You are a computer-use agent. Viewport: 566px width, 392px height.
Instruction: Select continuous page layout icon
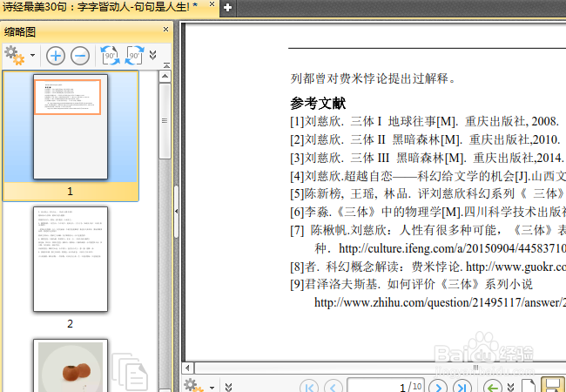point(553,386)
